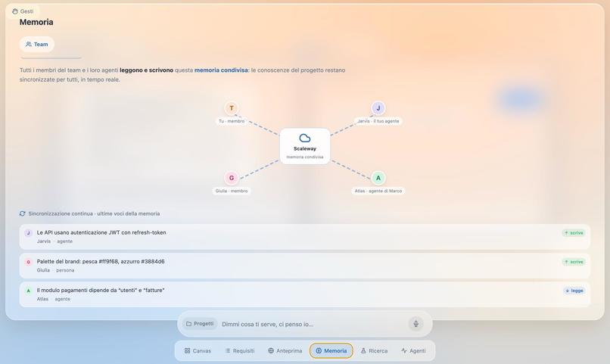Click 'Sincronizzazione continua · ultime voci della memoria' text

[x=94, y=213]
